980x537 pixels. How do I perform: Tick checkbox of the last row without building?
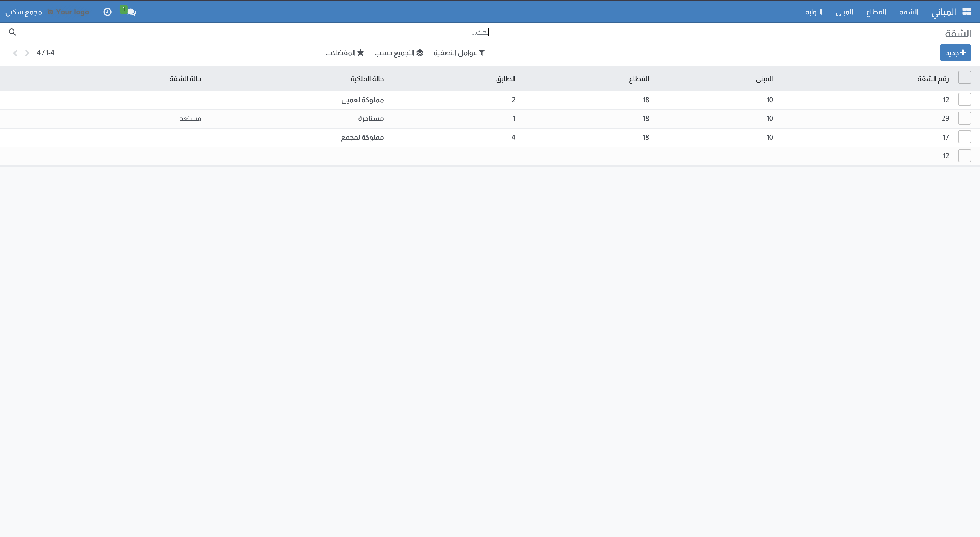click(964, 156)
